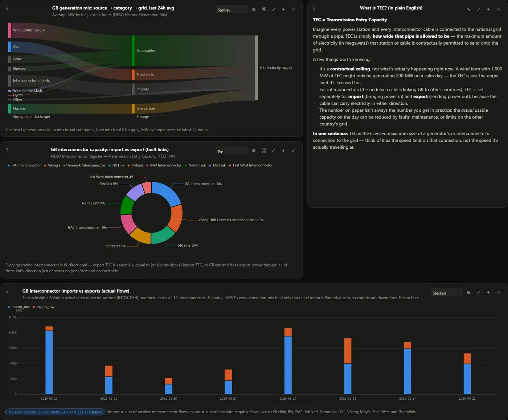The width and height of the screenshot is (508, 420).
Task: Toggle the Nemo Link legend entry
Action: click(195, 165)
